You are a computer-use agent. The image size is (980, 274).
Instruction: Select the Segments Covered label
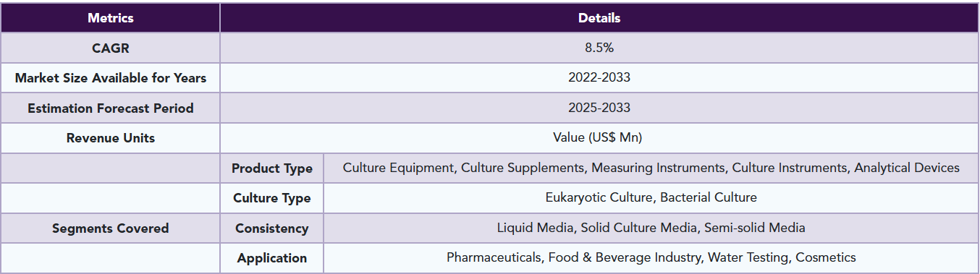pyautogui.click(x=111, y=228)
